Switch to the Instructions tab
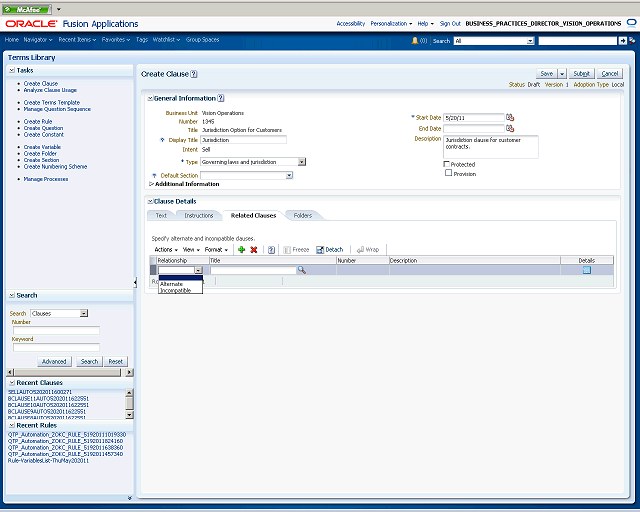 (199, 216)
